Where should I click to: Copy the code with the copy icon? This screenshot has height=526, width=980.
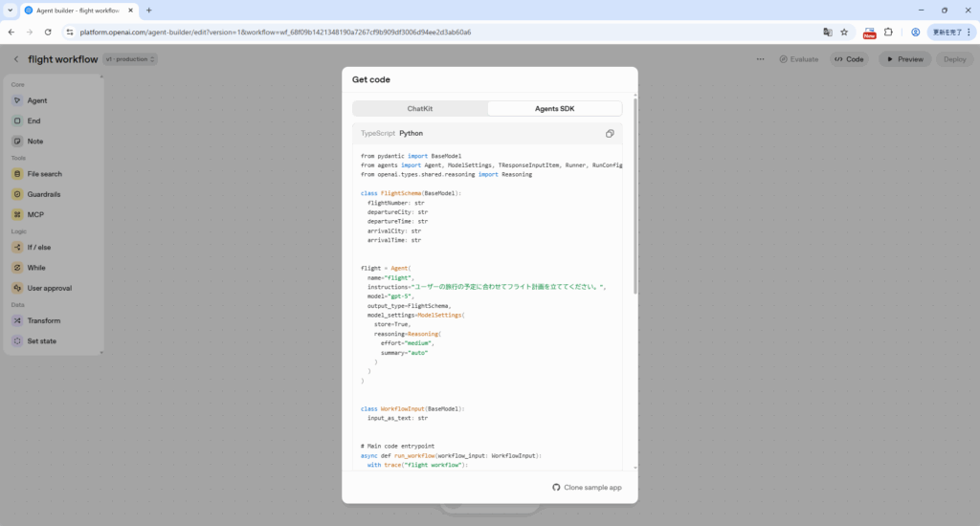point(610,134)
